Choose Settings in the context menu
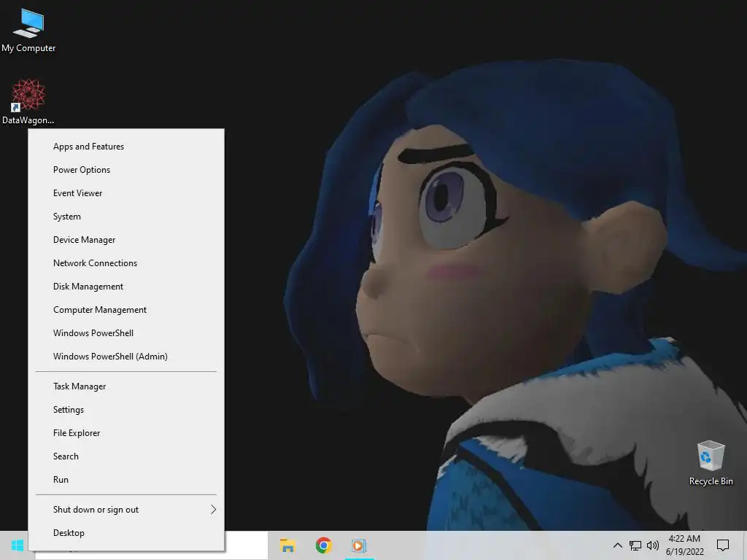Image resolution: width=747 pixels, height=560 pixels. click(126, 410)
